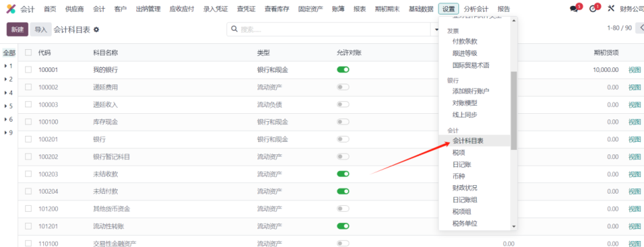The height and width of the screenshot is (247, 644).
Task: Click the 10,000.00 opening credit value
Action: pos(605,70)
